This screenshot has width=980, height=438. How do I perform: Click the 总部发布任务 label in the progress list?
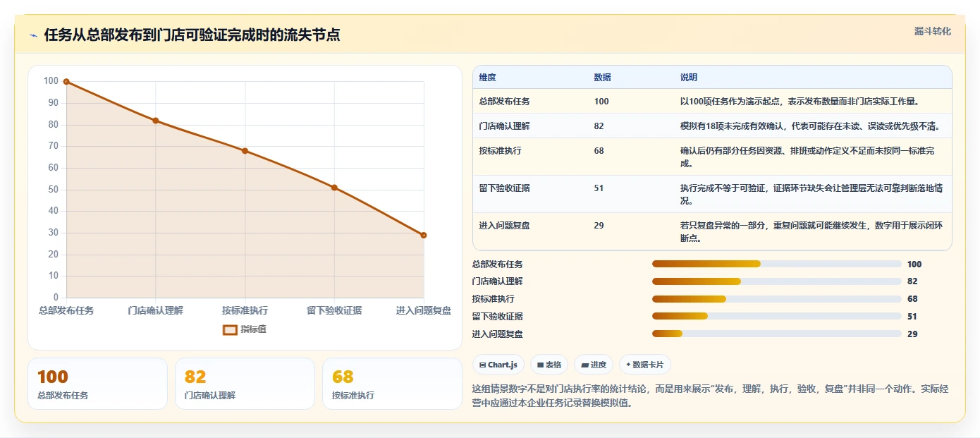point(498,264)
